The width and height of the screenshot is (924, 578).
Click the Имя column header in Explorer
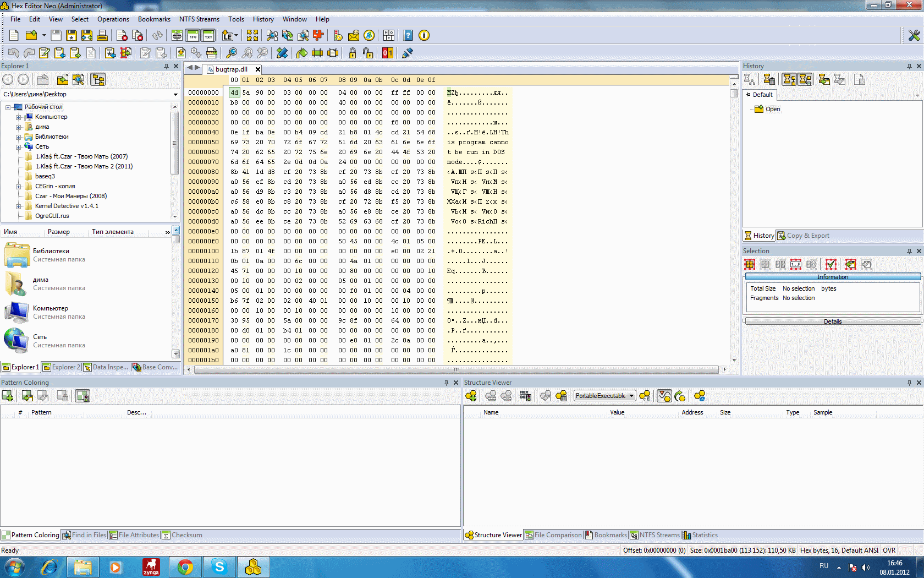coord(22,232)
